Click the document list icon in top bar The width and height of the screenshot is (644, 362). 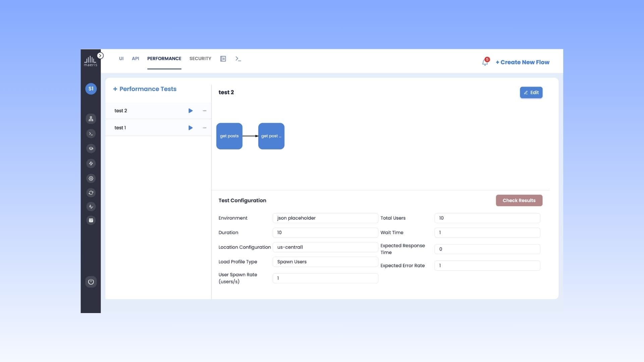(x=223, y=59)
